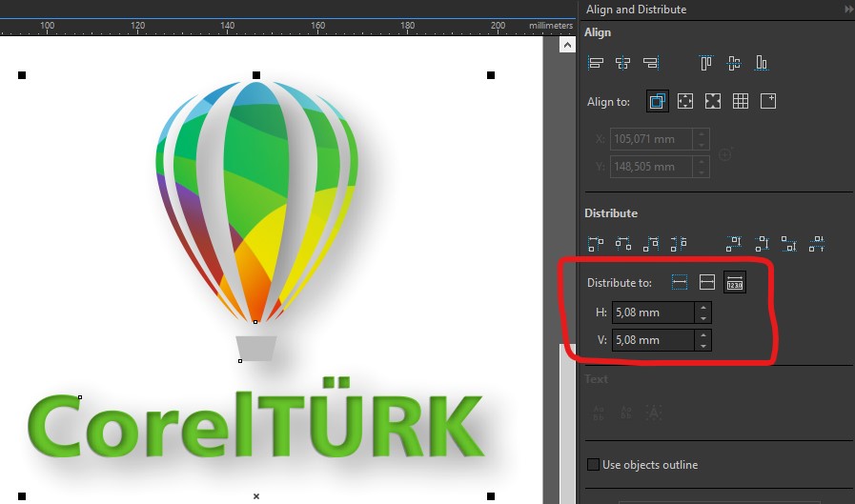
Task: Select Align to page edge option
Action: point(685,101)
